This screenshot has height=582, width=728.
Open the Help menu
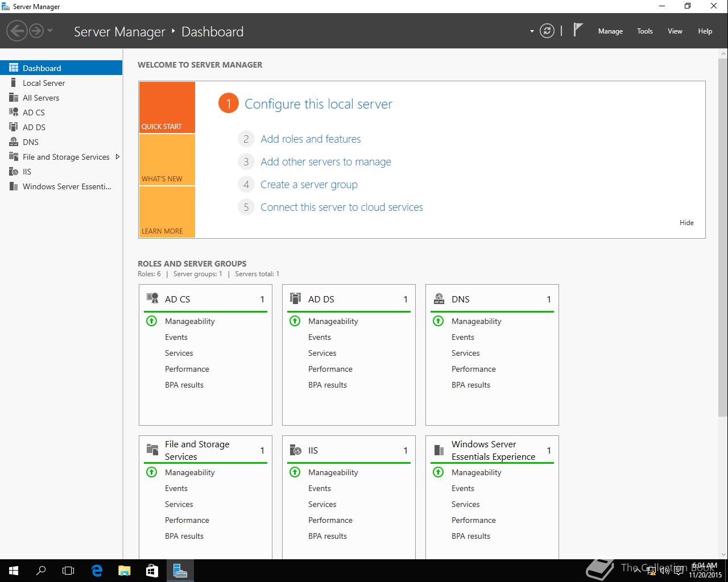(x=705, y=31)
